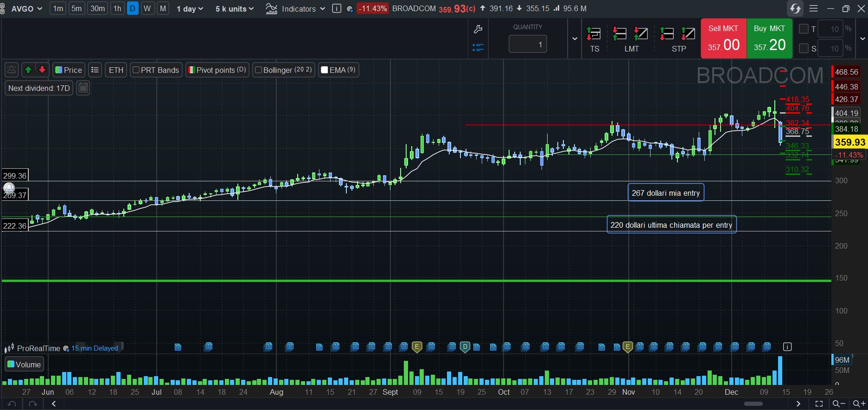The height and width of the screenshot is (410, 868).
Task: Click the price alert bell icon
Action: pos(12,70)
